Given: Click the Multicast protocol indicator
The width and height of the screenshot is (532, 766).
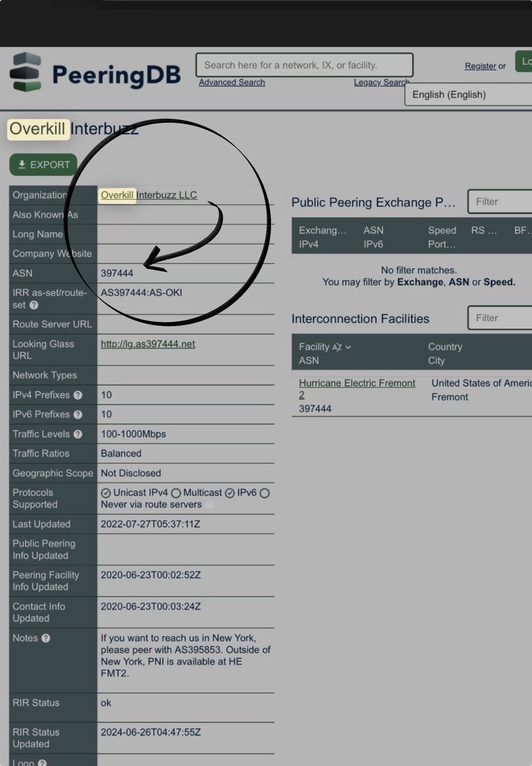Looking at the screenshot, I should [176, 493].
